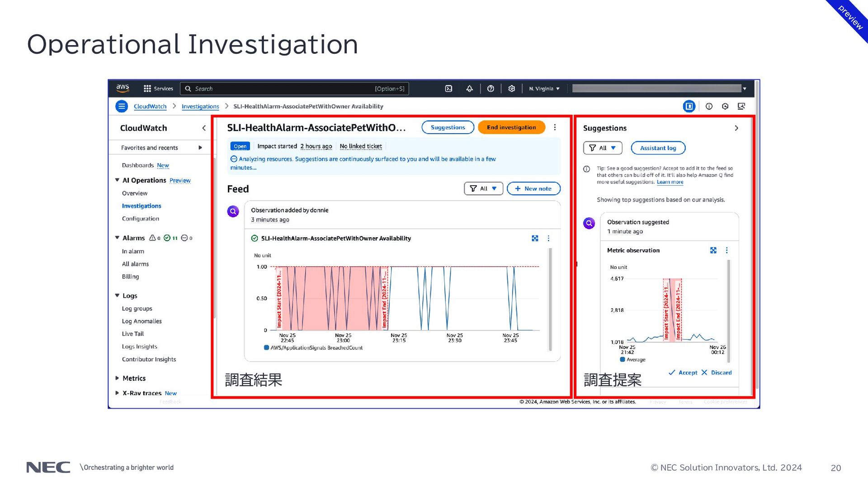868x488 pixels.
Task: Click the BreachedCount legend color swatch
Action: click(x=266, y=348)
